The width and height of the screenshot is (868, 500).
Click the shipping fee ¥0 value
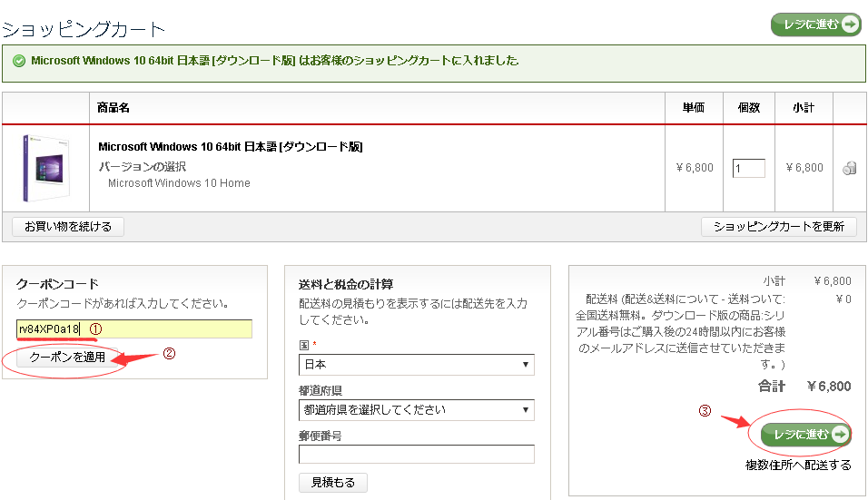843,299
